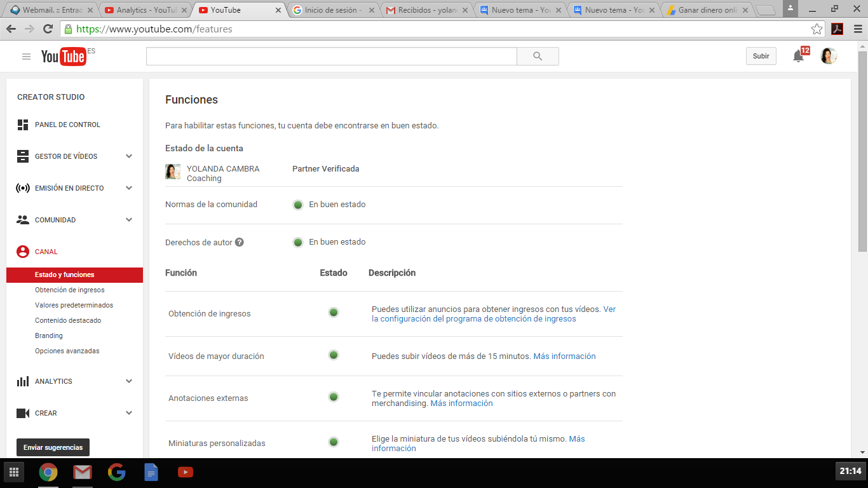Viewport: 868px width, 488px height.
Task: Click the YOLANDA CAMBRA Coaching channel name
Action: pos(223,173)
